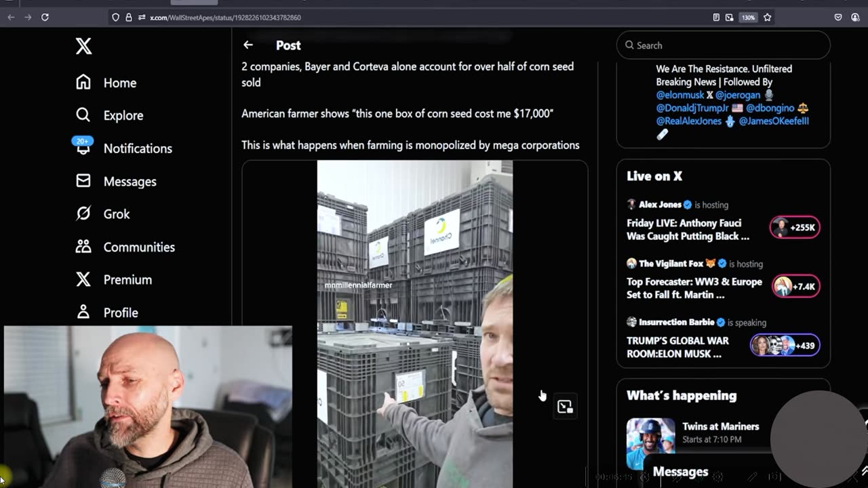Click the Alex Jones host avatar
868x488 pixels.
pos(631,204)
